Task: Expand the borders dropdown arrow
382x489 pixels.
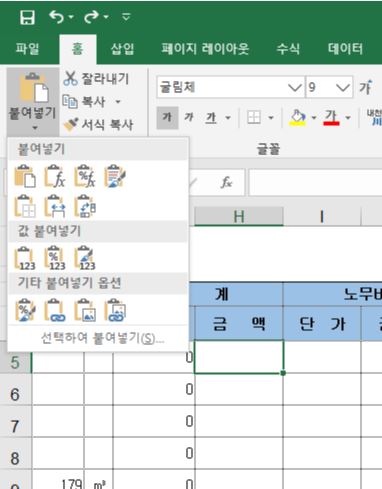Action: tap(271, 118)
